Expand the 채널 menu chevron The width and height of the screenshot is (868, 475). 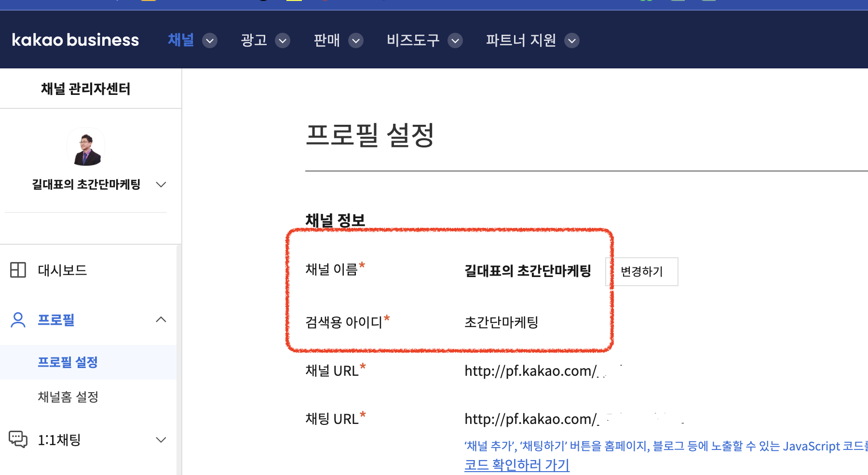pos(210,40)
